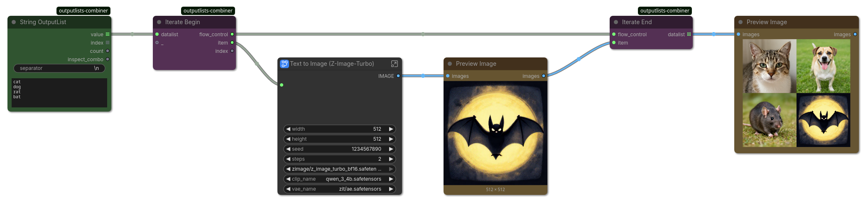Click the flow_control input socket on Iterate End
Image resolution: width=868 pixels, height=204 pixels.
click(614, 34)
